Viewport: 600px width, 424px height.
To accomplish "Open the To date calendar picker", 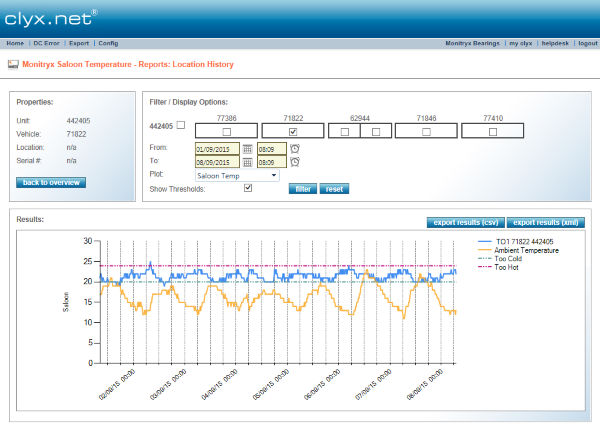I will 248,162.
